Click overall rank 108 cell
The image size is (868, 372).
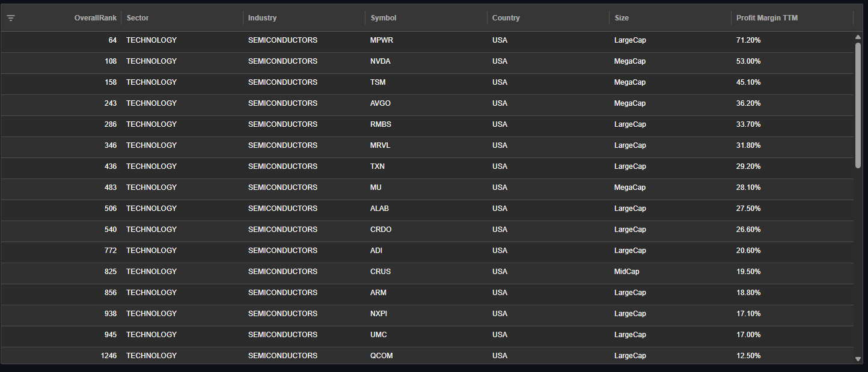pyautogui.click(x=111, y=61)
